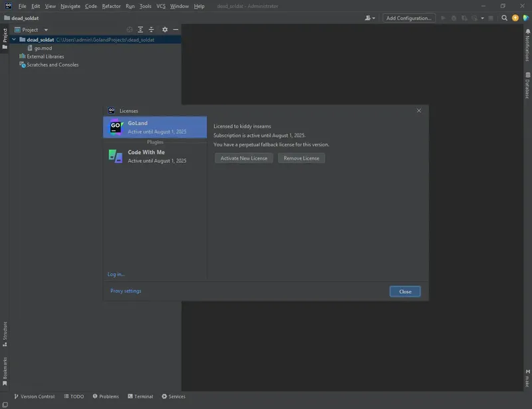
Task: Follow the Log in link
Action: pos(116,274)
